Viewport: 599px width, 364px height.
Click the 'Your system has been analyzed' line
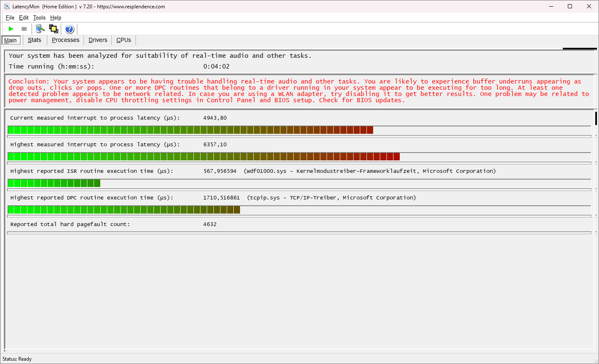pyautogui.click(x=160, y=56)
